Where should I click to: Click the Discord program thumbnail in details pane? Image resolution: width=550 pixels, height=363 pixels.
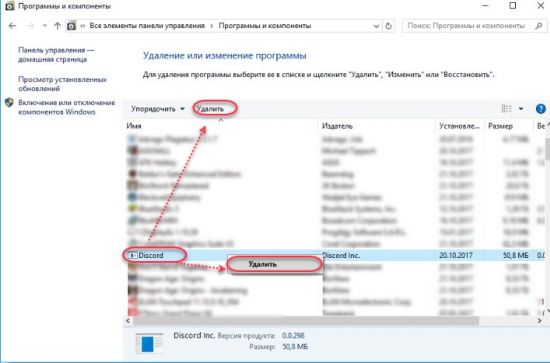(x=149, y=343)
